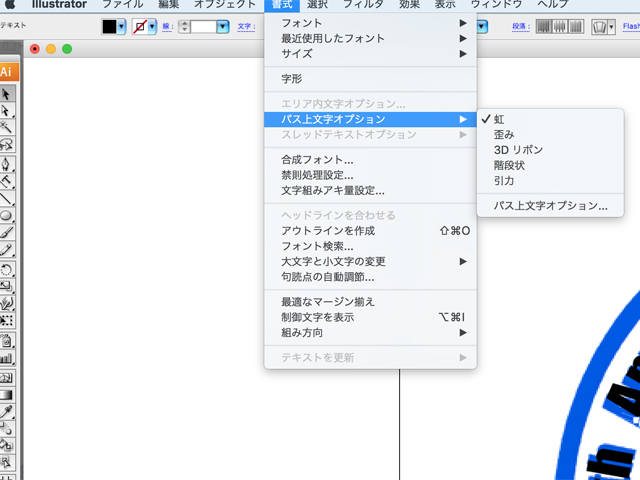640x480 pixels.
Task: Select the Symbol Sprayer tool
Action: (x=7, y=340)
